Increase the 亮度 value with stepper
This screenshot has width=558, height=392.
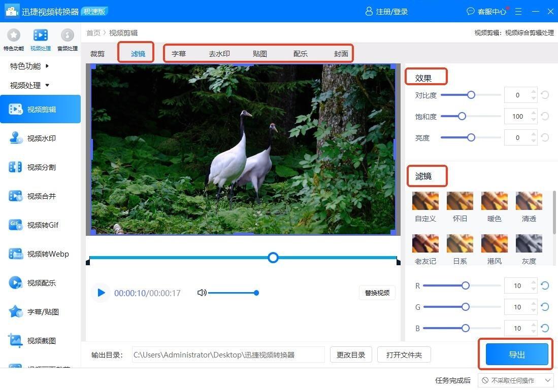533,134
